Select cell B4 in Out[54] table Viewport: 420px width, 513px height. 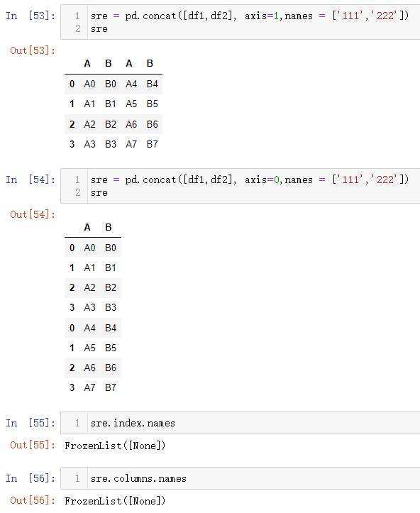click(111, 328)
